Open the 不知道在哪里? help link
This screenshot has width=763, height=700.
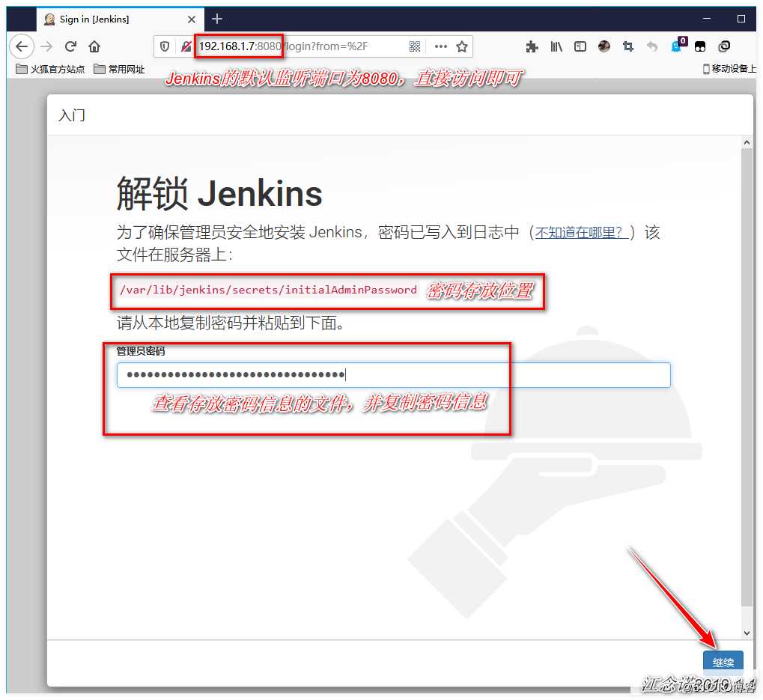(580, 233)
